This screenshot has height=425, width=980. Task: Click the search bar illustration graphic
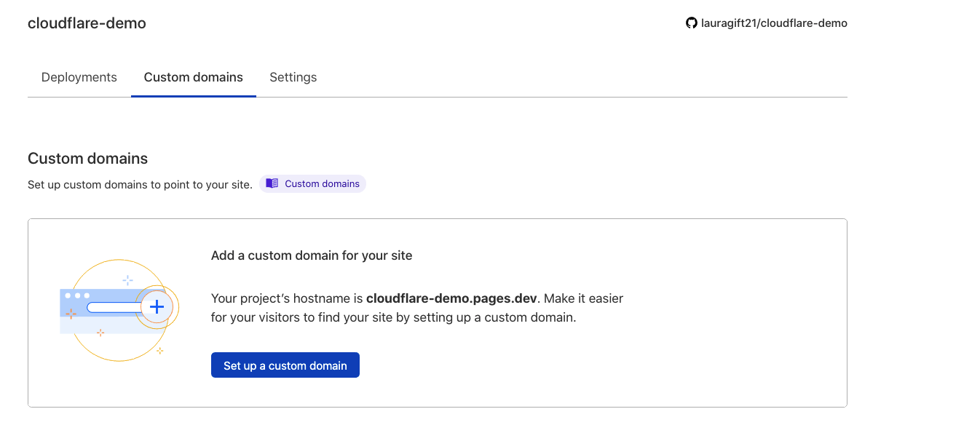[113, 307]
